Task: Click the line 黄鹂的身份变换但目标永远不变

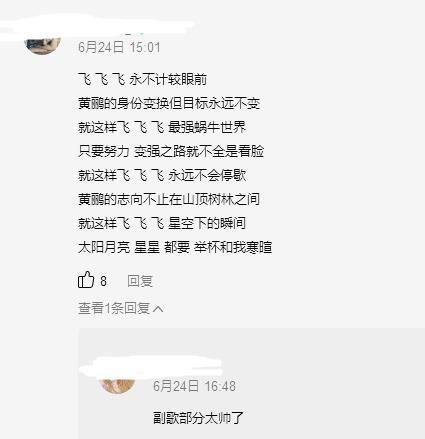Action: [169, 104]
